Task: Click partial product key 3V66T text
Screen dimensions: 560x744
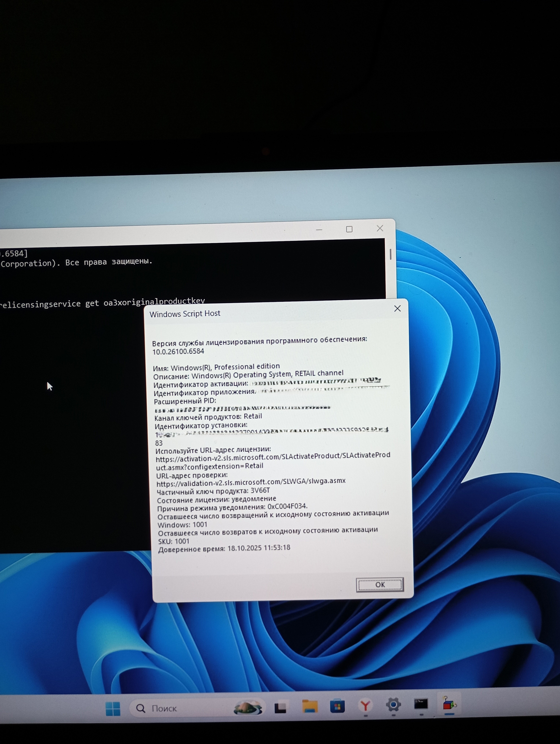Action: (260, 490)
